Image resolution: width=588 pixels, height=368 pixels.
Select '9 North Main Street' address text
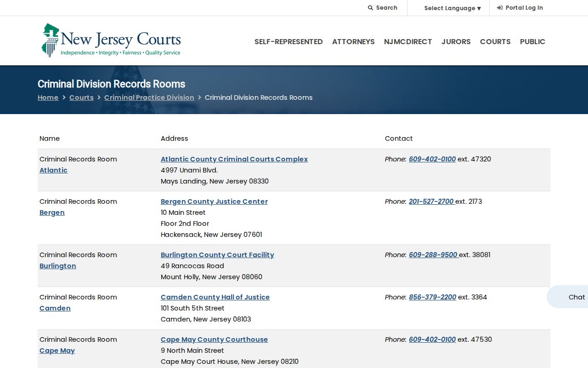(x=192, y=351)
